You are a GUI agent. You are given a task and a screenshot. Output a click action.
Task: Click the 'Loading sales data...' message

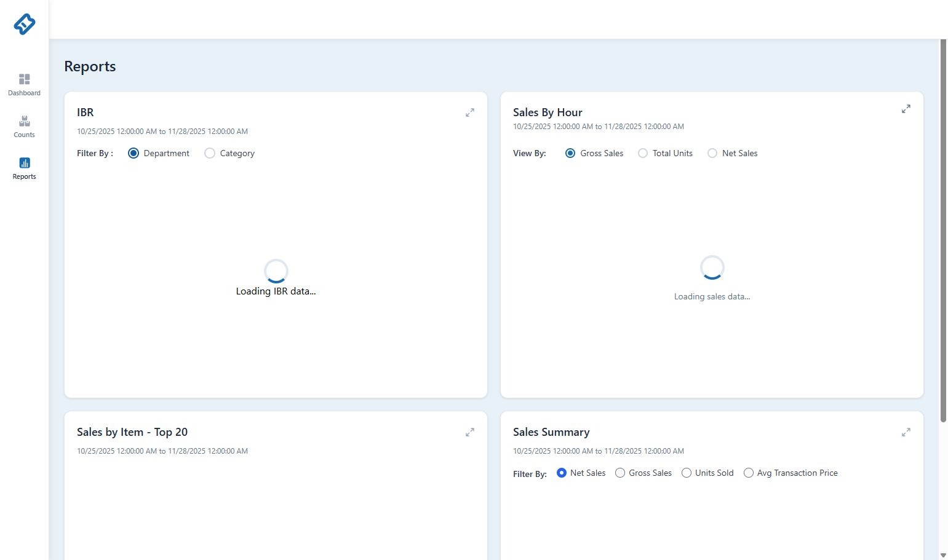click(712, 296)
